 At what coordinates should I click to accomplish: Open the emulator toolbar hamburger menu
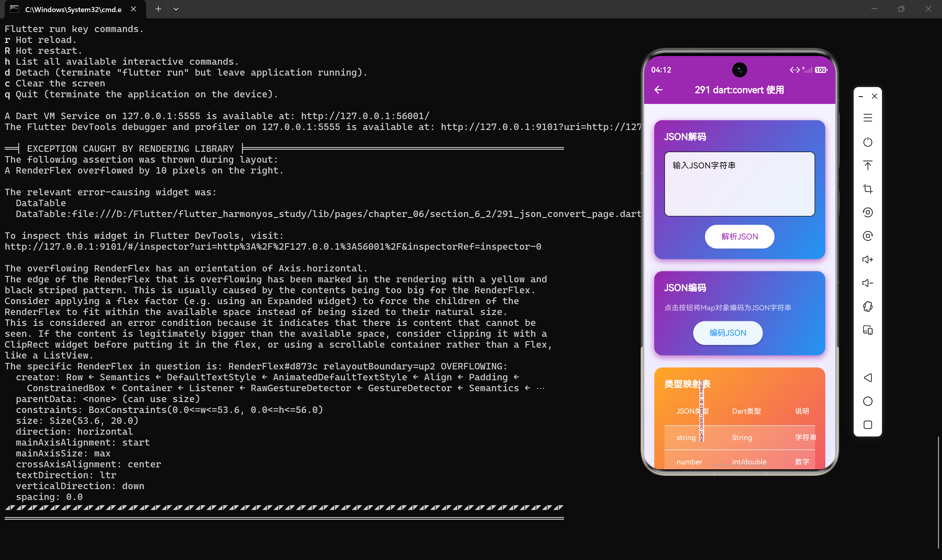(868, 118)
